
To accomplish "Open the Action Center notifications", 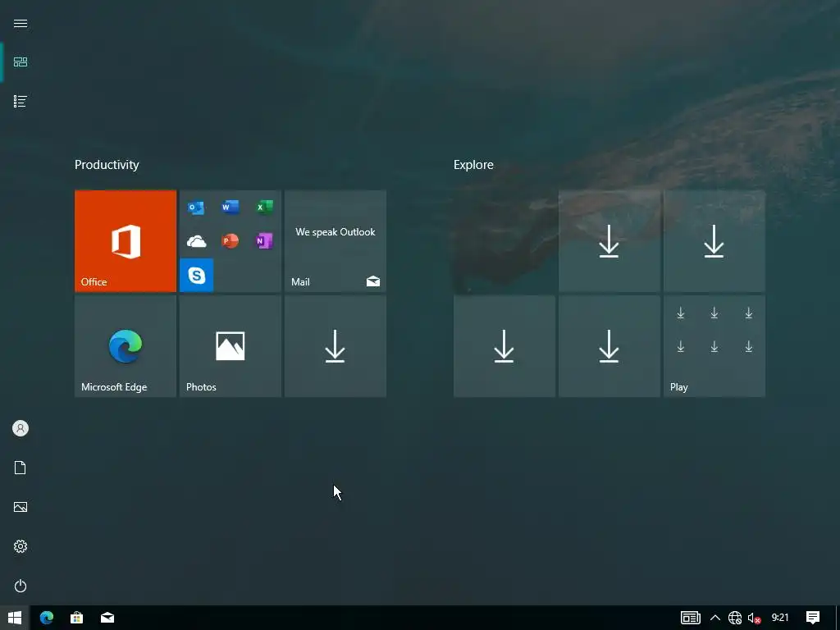I will 813,618.
